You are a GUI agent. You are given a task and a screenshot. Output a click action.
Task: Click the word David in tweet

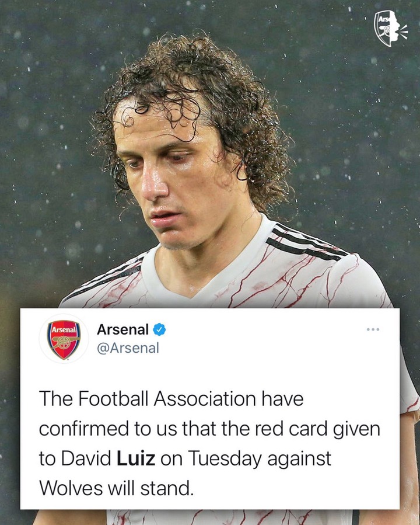pyautogui.click(x=86, y=458)
